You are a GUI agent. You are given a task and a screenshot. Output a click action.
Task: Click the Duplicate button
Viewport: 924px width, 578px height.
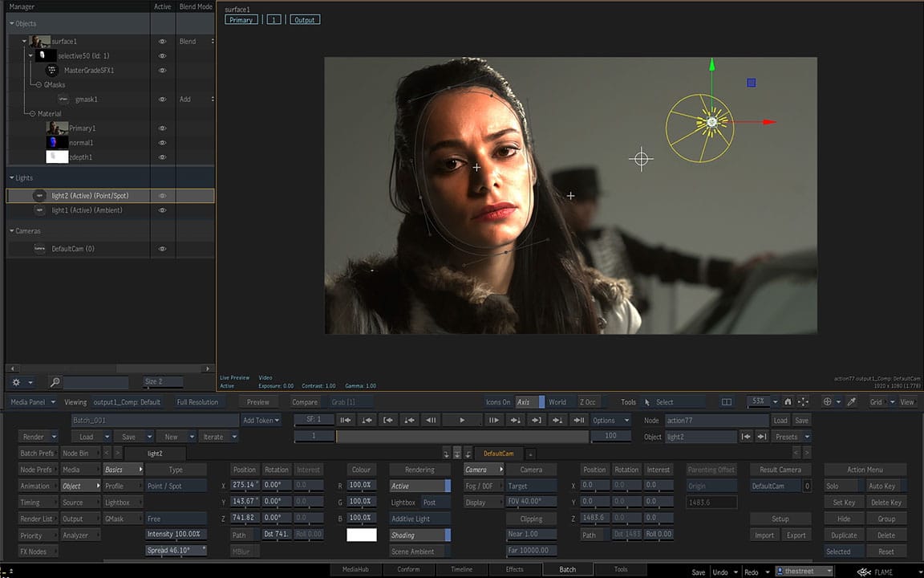[844, 535]
